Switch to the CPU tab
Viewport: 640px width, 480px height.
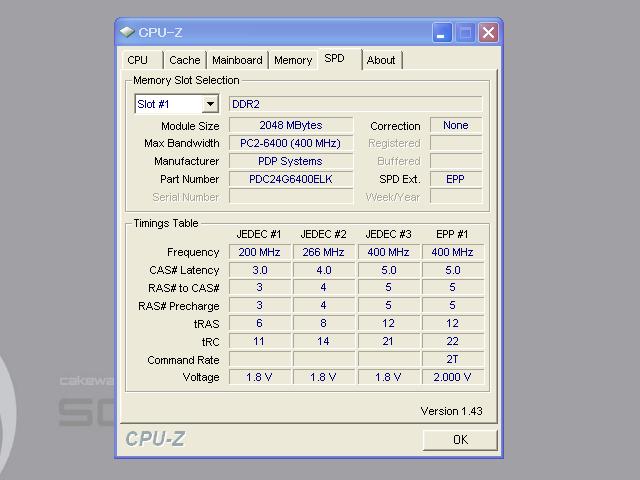tap(141, 60)
